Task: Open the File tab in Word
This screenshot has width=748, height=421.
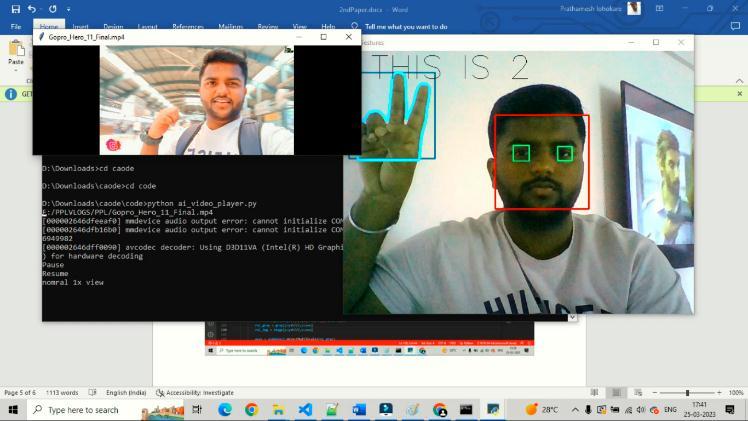Action: click(x=16, y=27)
